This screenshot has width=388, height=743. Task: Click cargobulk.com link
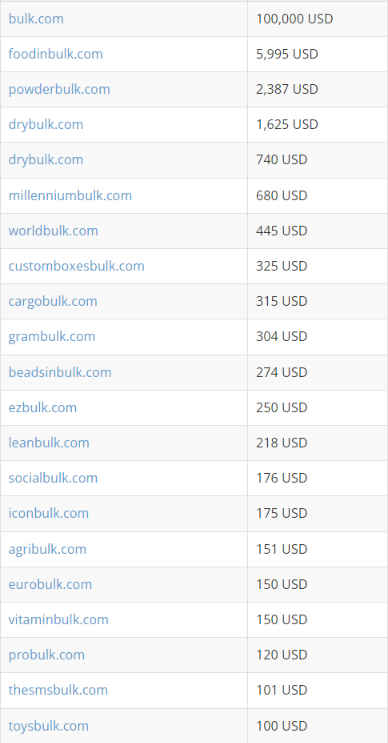coord(53,301)
